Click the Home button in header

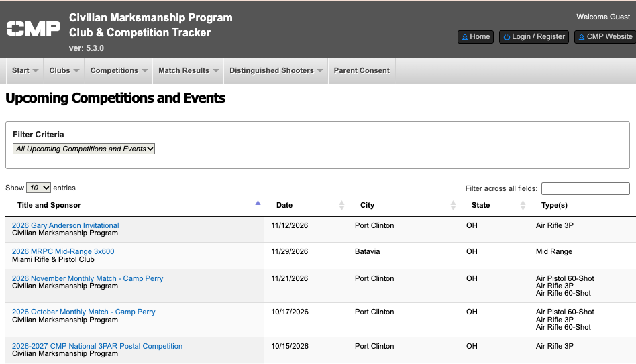476,36
